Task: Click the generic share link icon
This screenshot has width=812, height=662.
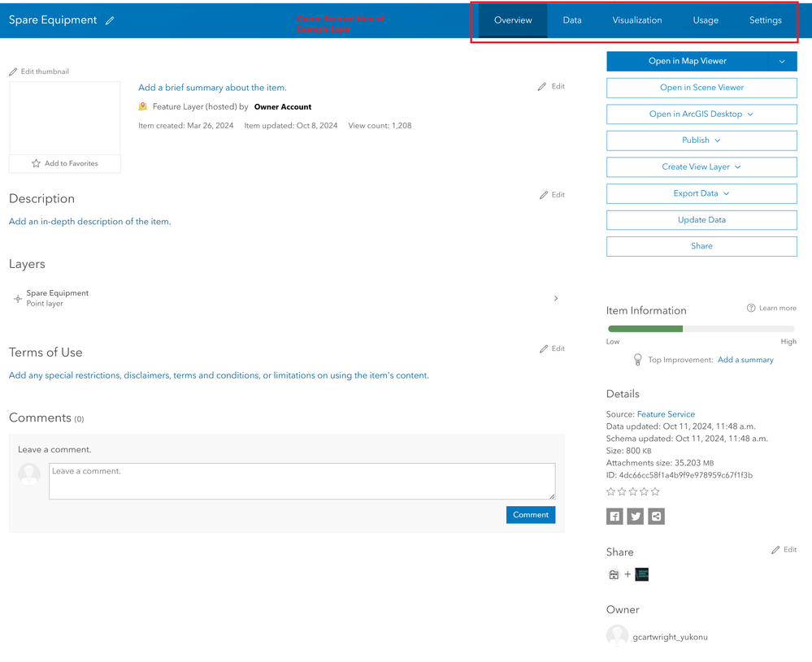Action: point(656,516)
